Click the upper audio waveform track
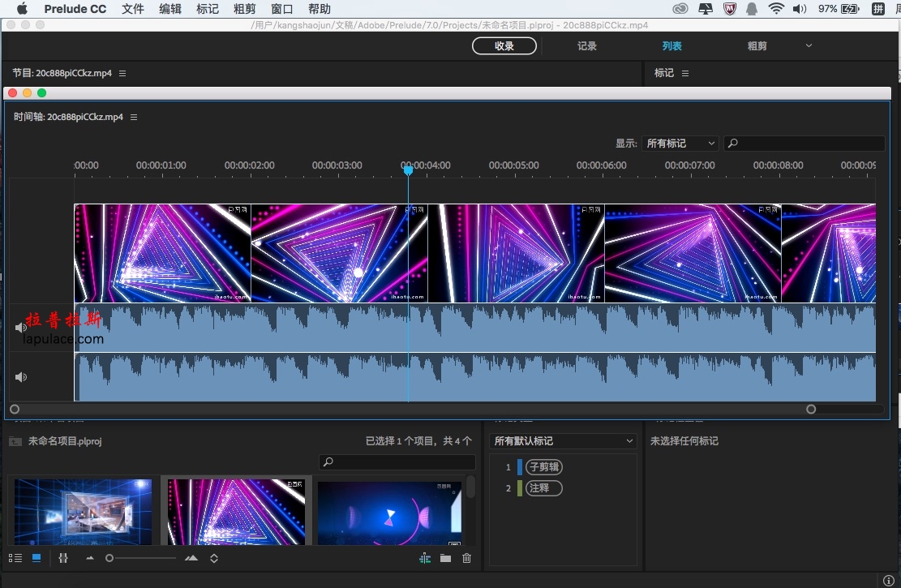901x588 pixels. click(x=474, y=328)
